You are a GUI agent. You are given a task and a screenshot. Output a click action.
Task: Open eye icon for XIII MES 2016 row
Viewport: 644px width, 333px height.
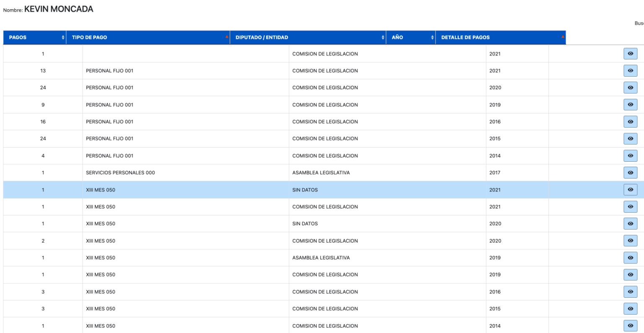[630, 292]
